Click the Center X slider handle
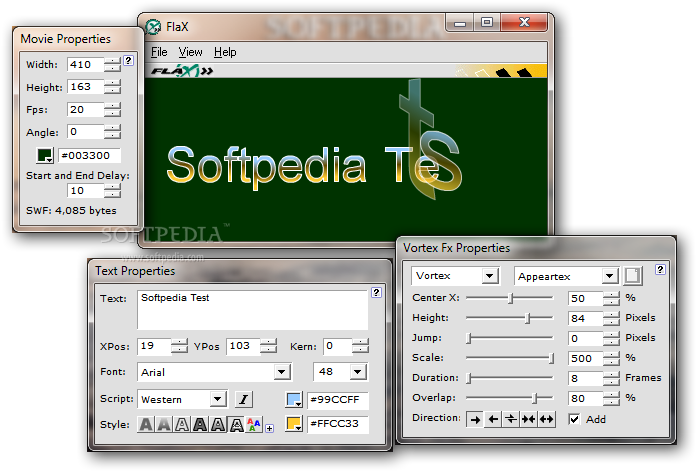Image resolution: width=697 pixels, height=472 pixels. [511, 298]
